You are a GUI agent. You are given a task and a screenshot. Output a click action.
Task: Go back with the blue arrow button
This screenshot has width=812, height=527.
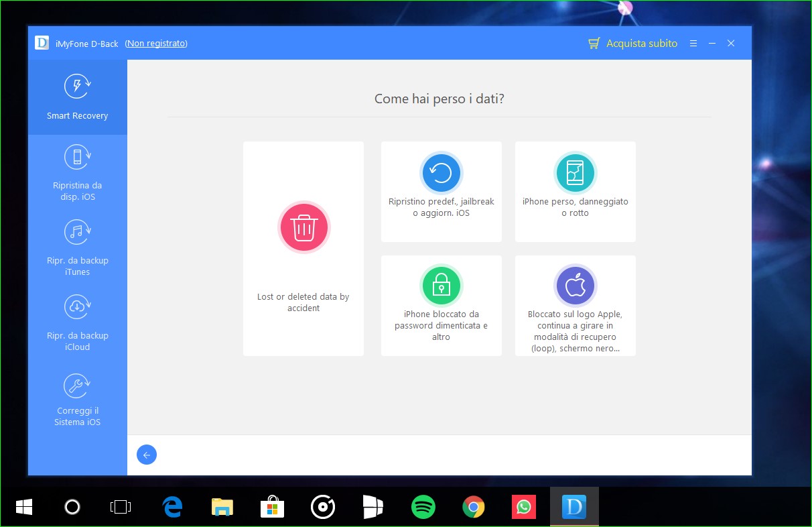click(147, 455)
